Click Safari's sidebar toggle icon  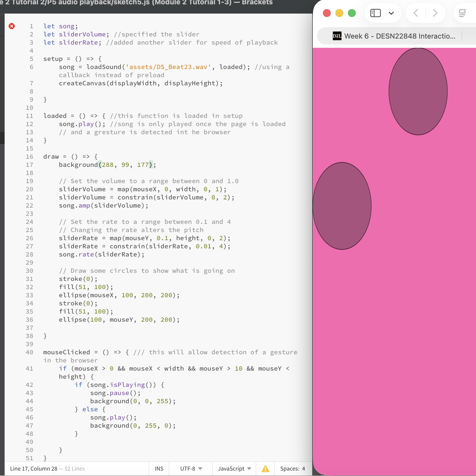coord(376,13)
